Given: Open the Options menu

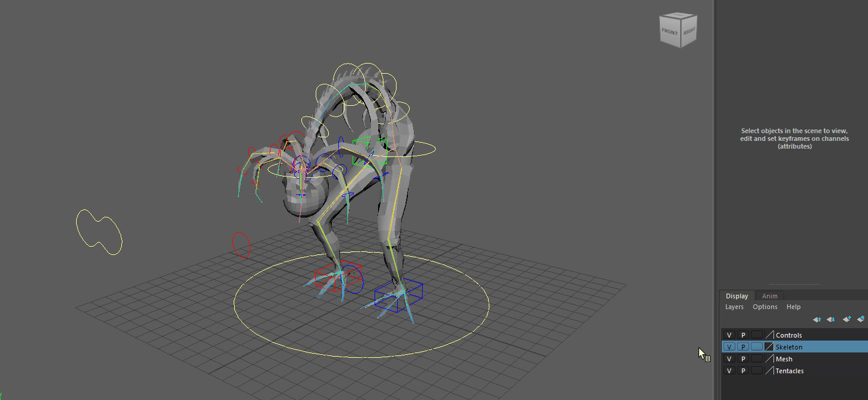Looking at the screenshot, I should click(765, 307).
